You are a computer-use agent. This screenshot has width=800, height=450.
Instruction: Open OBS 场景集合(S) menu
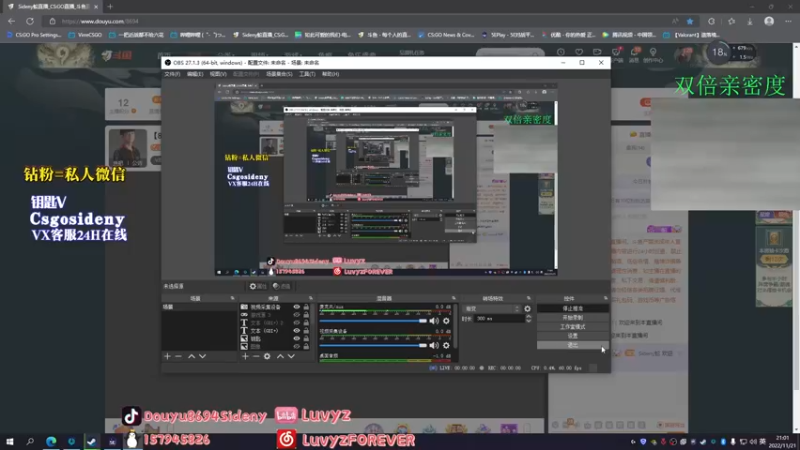click(279, 74)
